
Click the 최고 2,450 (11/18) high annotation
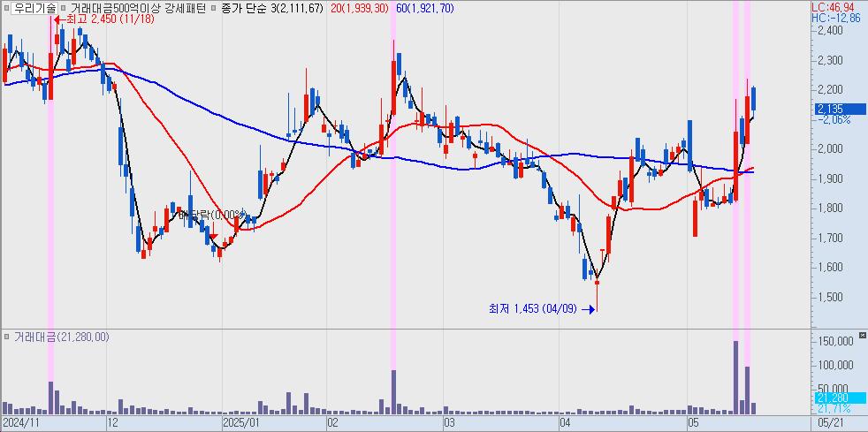click(x=103, y=19)
